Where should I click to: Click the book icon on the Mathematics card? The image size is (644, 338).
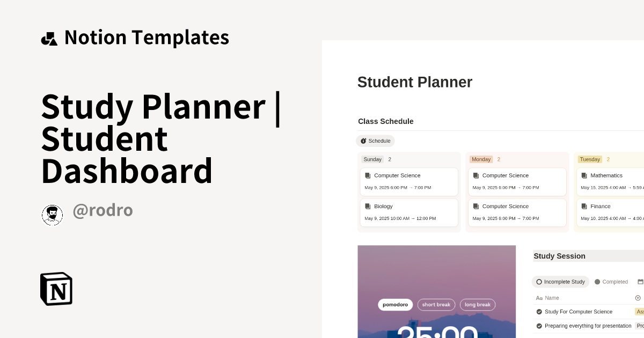coord(584,175)
